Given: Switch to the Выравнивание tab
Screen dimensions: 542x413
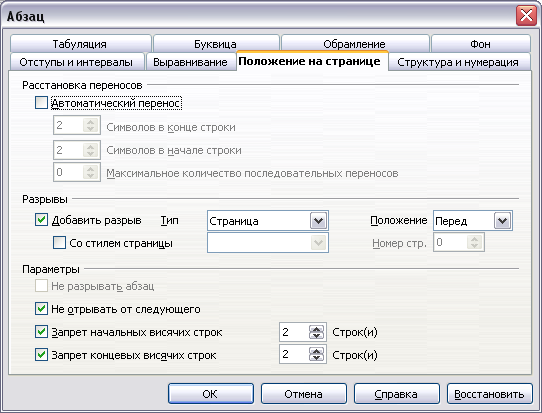Looking at the screenshot, I should (190, 62).
